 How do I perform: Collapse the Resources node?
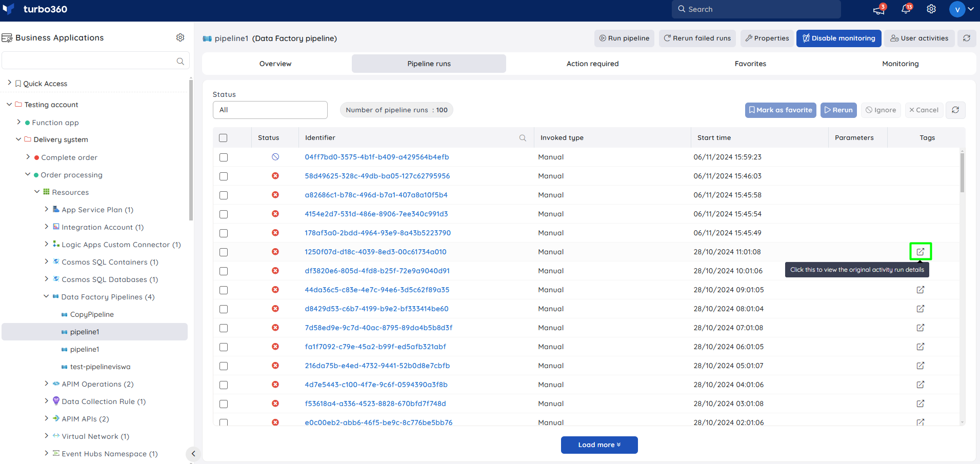click(37, 192)
